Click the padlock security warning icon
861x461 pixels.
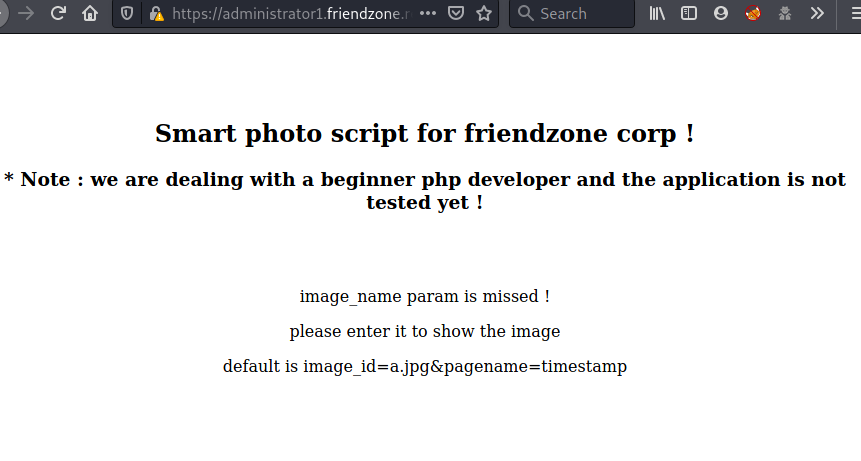click(155, 14)
